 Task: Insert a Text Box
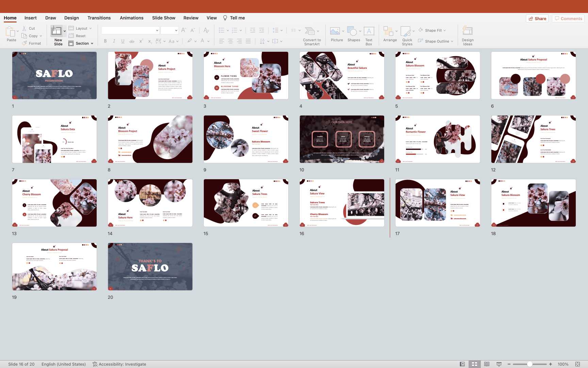point(369,32)
